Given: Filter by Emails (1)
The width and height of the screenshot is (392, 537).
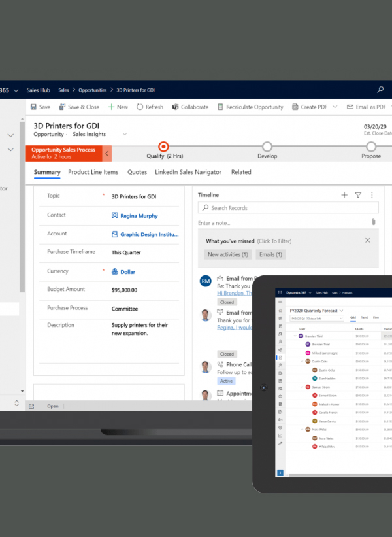Looking at the screenshot, I should tap(270, 254).
